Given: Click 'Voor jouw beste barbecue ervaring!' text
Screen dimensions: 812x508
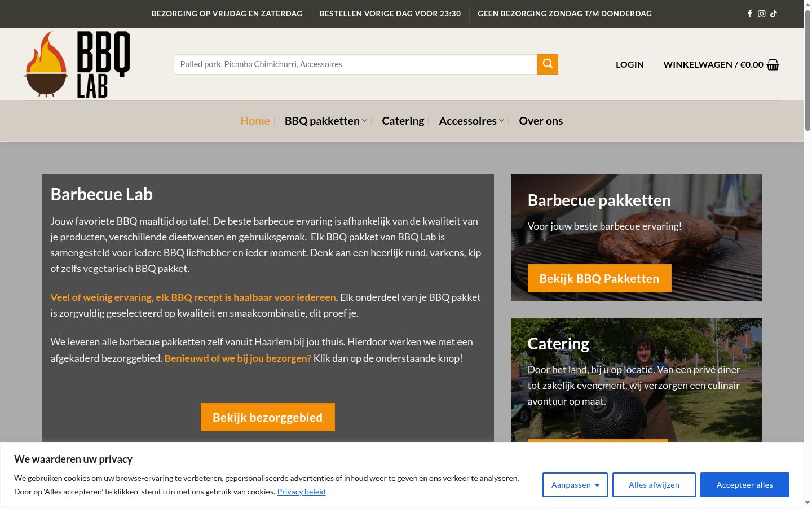Looking at the screenshot, I should (x=604, y=226).
